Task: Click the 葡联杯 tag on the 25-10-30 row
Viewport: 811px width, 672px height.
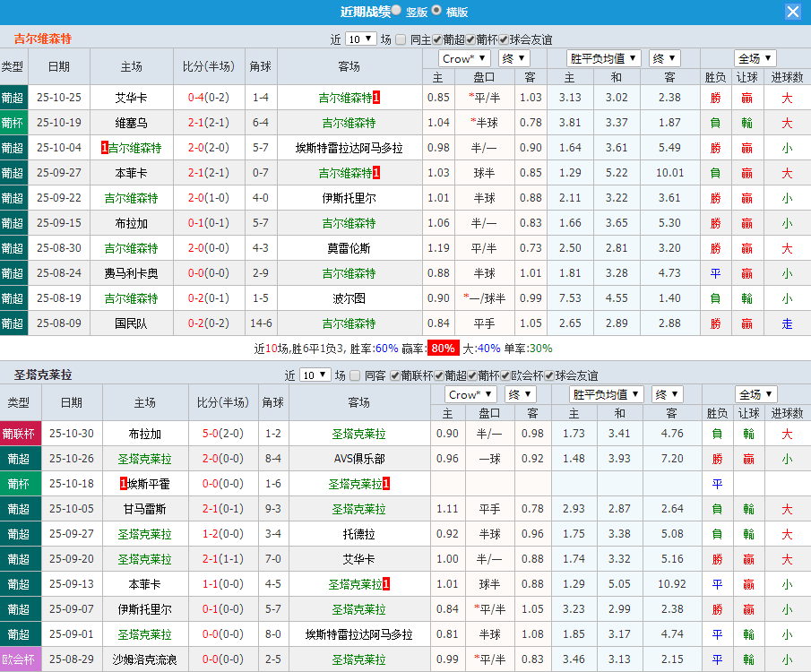Action: click(x=20, y=433)
